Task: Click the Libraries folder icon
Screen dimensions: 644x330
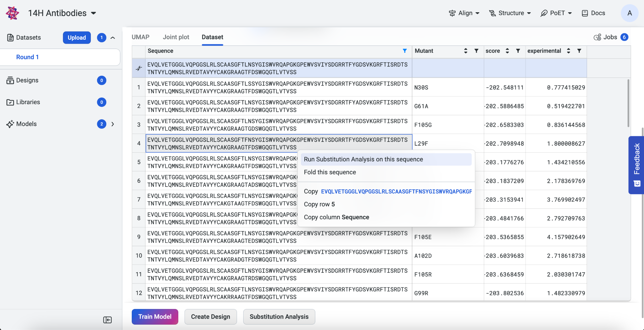Action: [10, 102]
